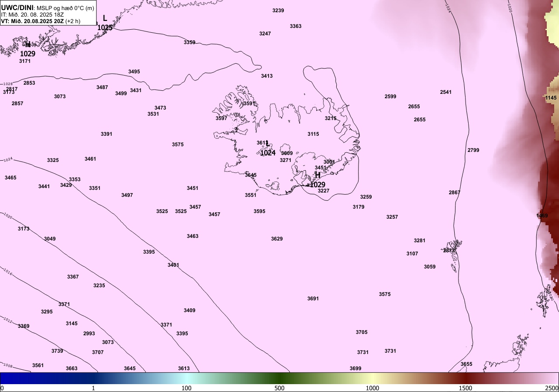Click the height value 3281

click(x=420, y=241)
